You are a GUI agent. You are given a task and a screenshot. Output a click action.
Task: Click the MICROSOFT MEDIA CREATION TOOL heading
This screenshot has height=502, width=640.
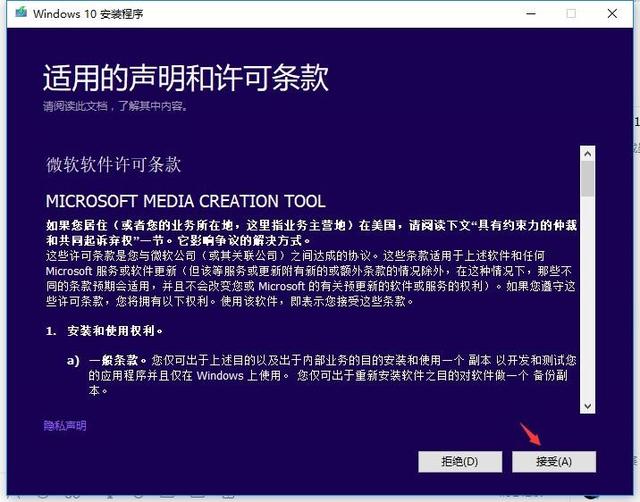(x=186, y=201)
